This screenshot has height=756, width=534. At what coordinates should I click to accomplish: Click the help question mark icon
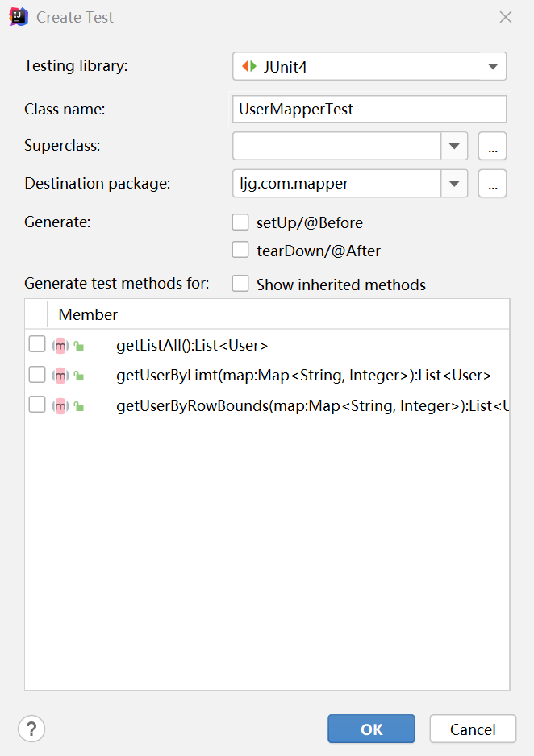point(31,729)
